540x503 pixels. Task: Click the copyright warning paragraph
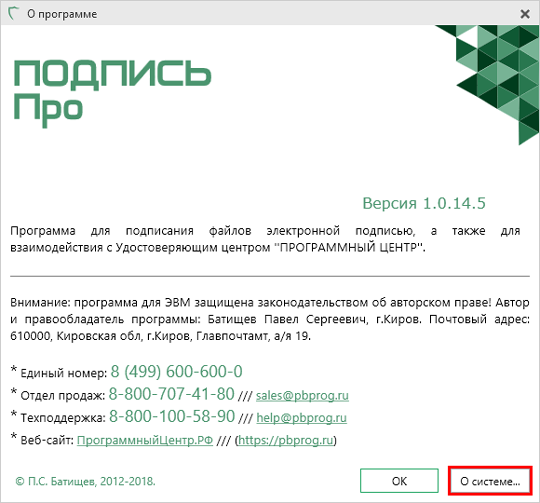pyautogui.click(x=270, y=319)
